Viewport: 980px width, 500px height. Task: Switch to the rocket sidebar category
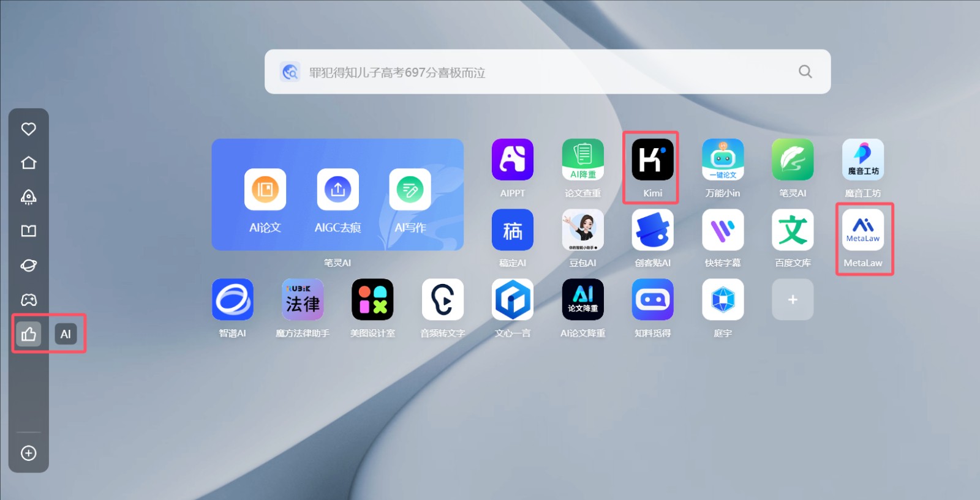(x=29, y=197)
